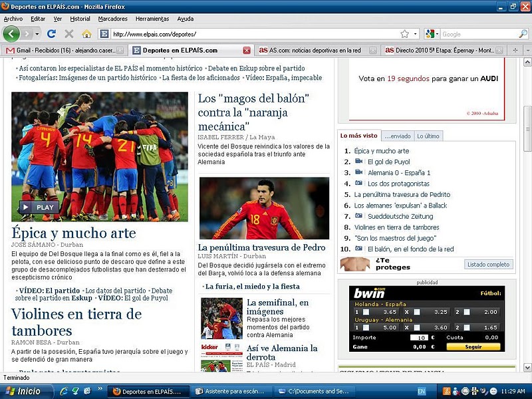Switch to the Lo último tab
Screen dimensions: 532x399
tap(428, 136)
